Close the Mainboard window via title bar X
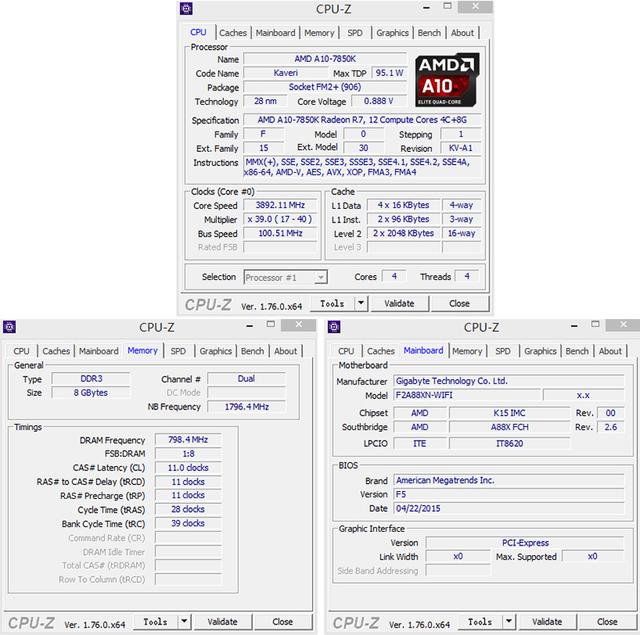Screen dimensions: 640x635 tap(623, 325)
